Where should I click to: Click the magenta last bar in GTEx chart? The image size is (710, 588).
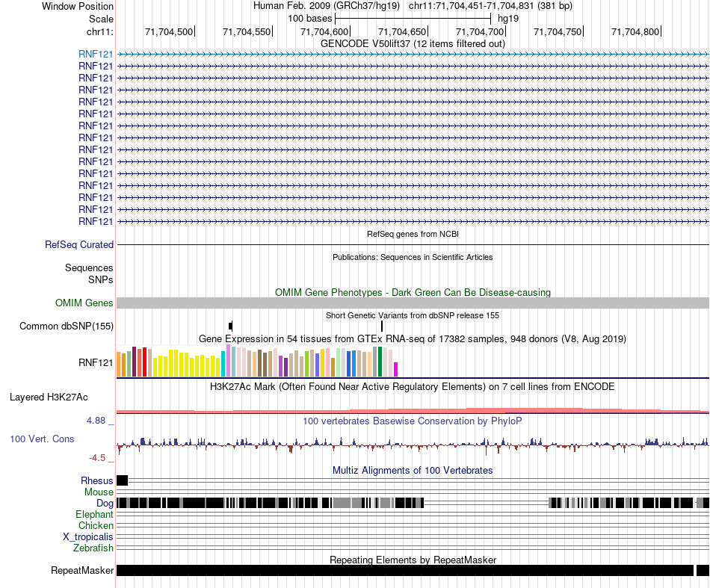pyautogui.click(x=396, y=369)
